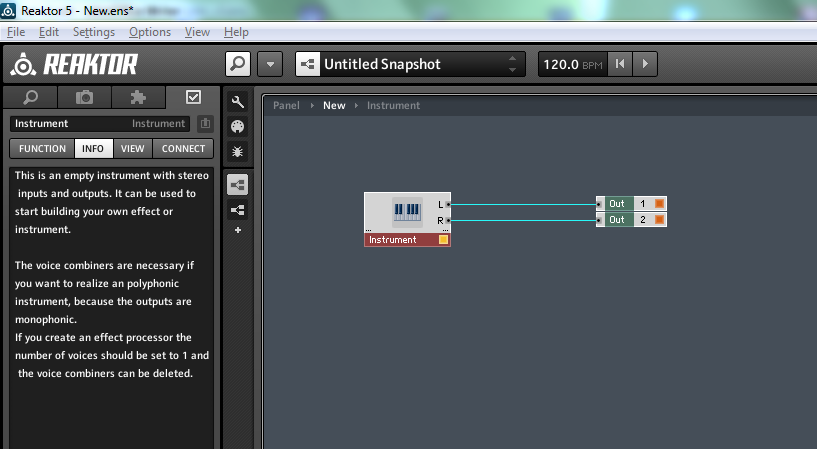Click the highlighted structure view icon

coord(238,185)
